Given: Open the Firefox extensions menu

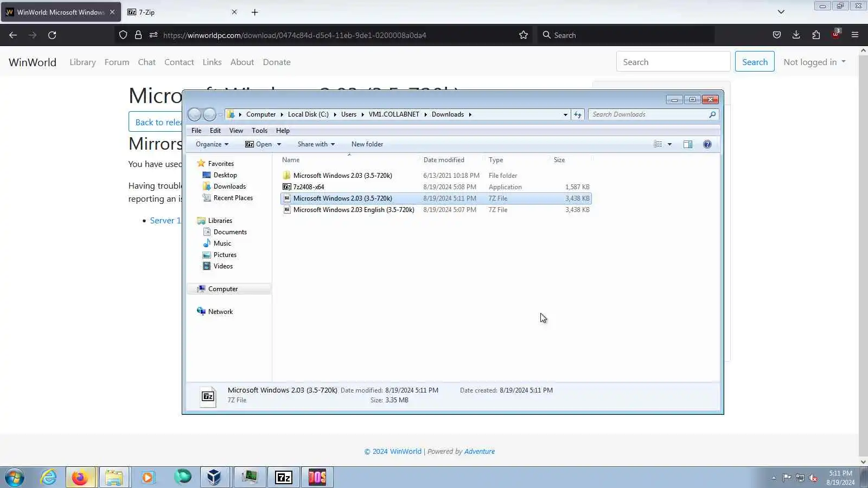Looking at the screenshot, I should (816, 35).
